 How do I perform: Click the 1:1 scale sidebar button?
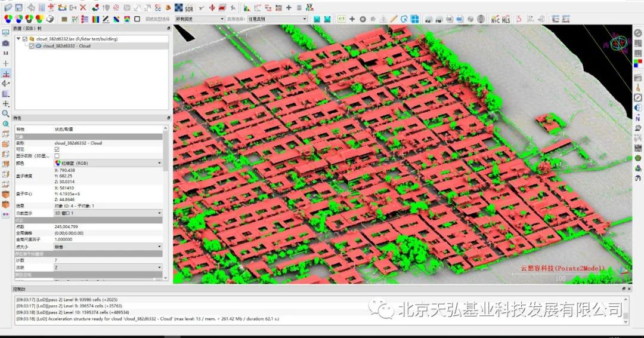[6, 53]
